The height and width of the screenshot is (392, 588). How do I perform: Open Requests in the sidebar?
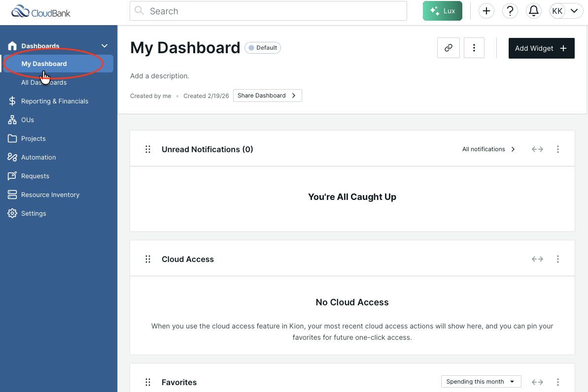point(35,176)
